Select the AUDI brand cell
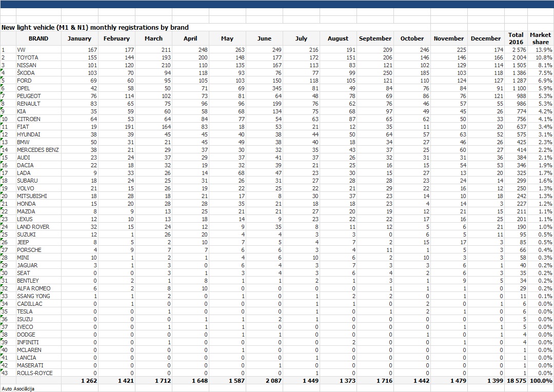The width and height of the screenshot is (554, 392). (x=38, y=158)
